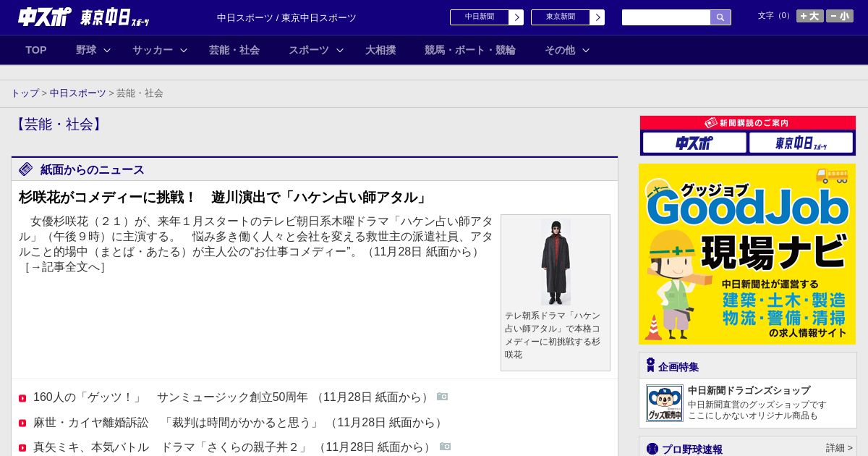Open the スポーツ menu item

[x=309, y=50]
